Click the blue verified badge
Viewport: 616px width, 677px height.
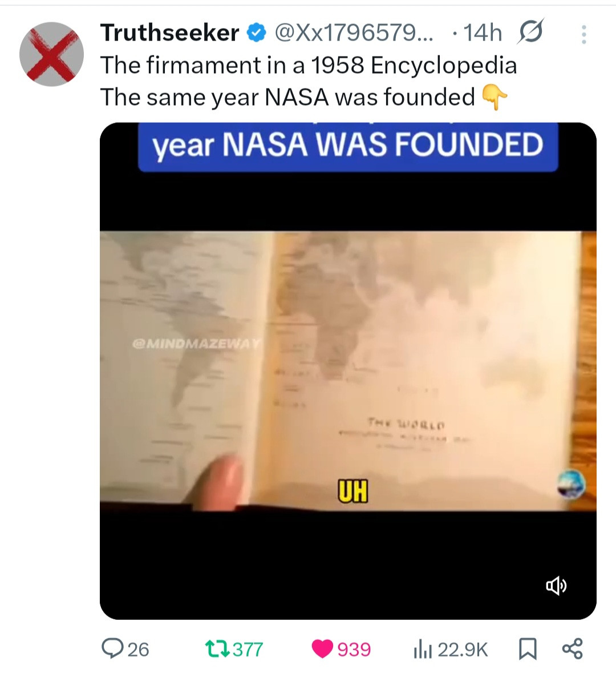pyautogui.click(x=256, y=33)
